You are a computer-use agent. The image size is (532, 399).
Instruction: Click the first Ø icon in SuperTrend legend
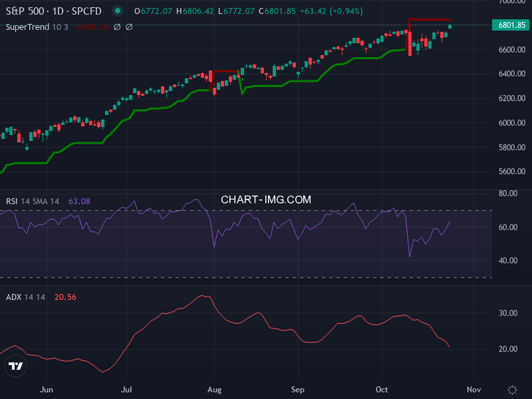[116, 27]
